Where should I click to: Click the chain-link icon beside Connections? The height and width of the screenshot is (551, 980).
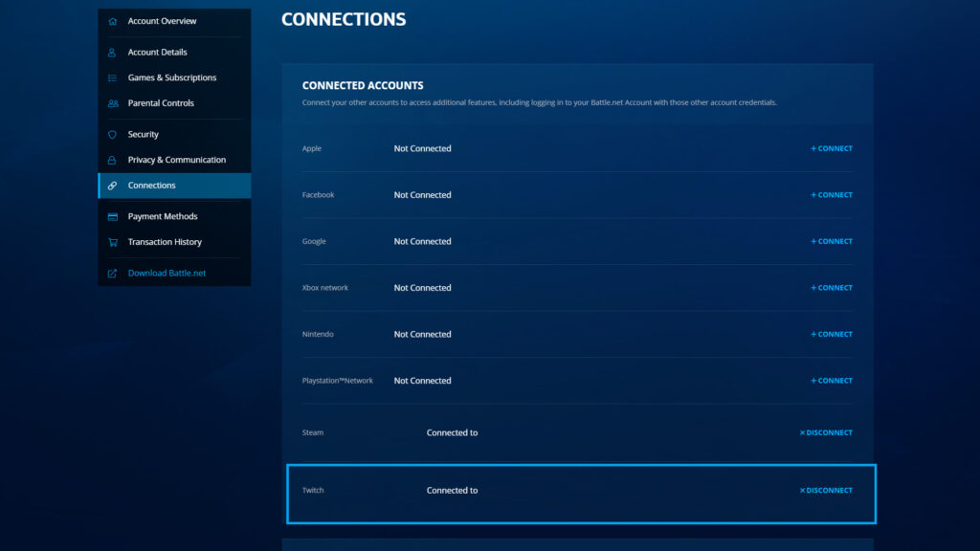coord(113,185)
